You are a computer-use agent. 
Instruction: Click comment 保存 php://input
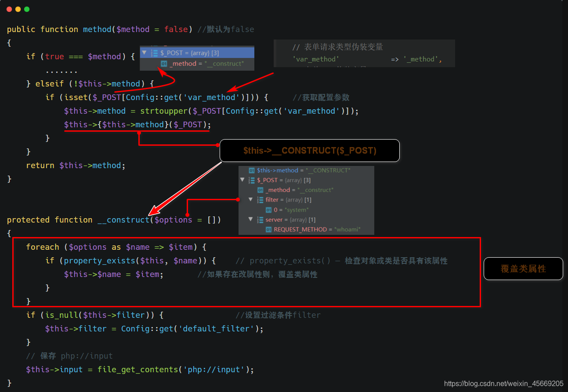69,356
